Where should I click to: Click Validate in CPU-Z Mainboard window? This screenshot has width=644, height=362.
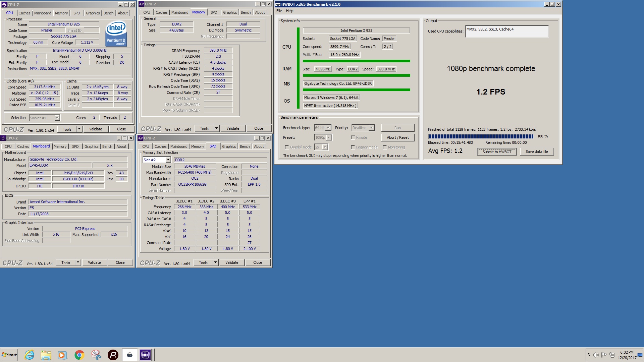[x=94, y=262]
